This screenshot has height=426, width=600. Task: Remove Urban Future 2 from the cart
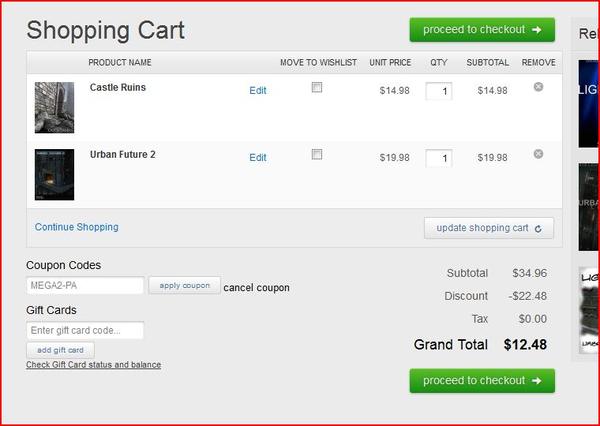(538, 154)
